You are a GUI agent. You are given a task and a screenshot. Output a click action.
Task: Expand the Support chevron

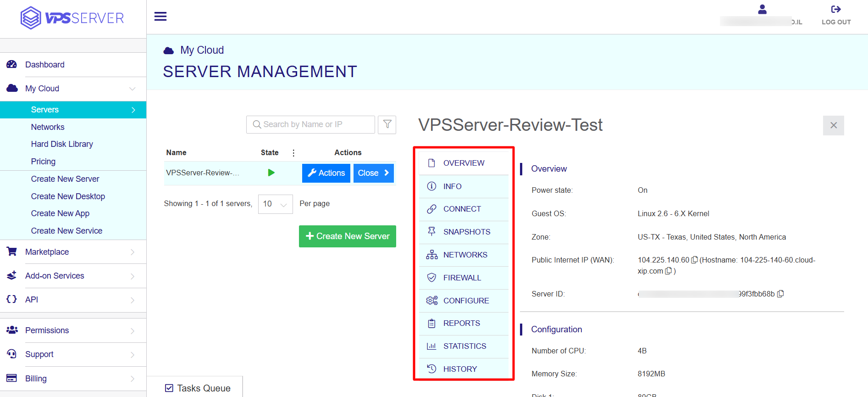[133, 354]
